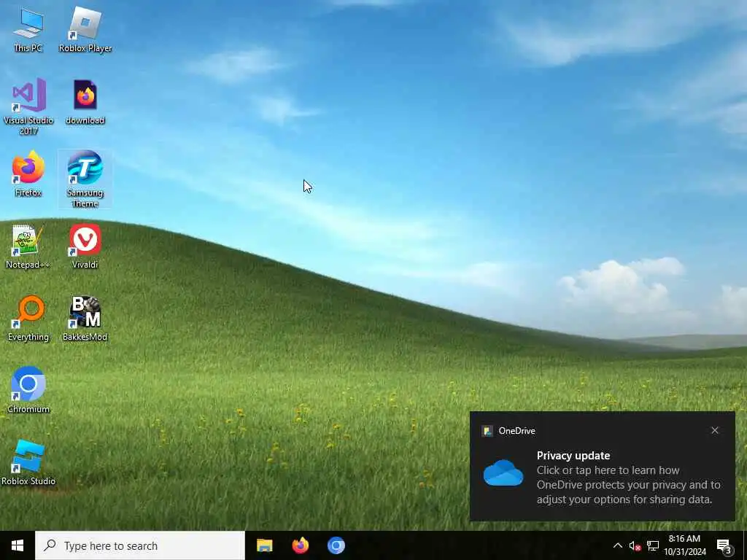Open the OneDrive Privacy update notification
Viewport: 747px width, 560px height.
point(602,466)
